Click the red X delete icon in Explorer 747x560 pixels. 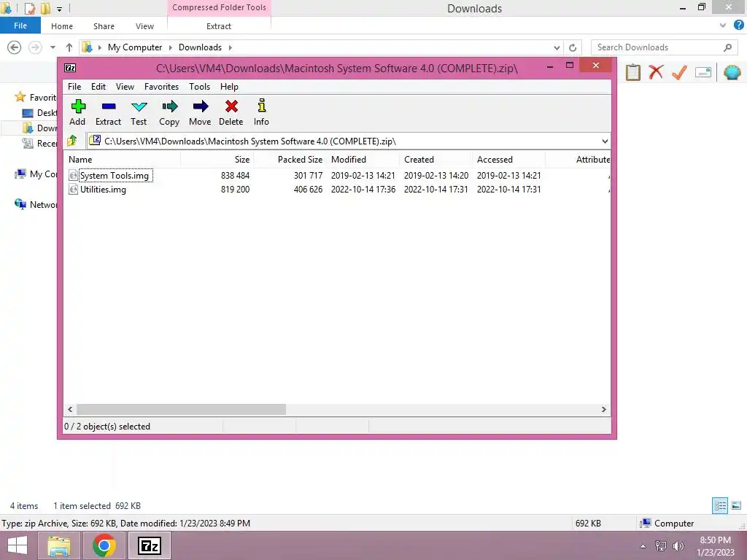pos(656,72)
